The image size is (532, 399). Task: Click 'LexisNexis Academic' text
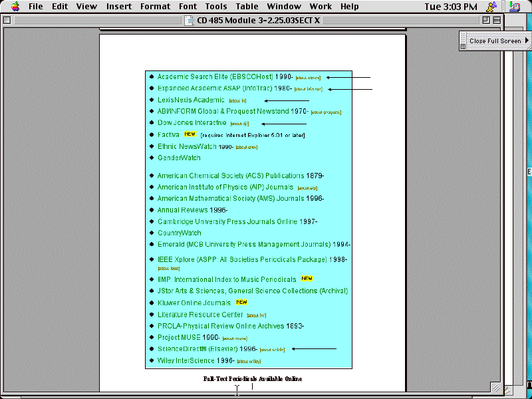pos(191,100)
